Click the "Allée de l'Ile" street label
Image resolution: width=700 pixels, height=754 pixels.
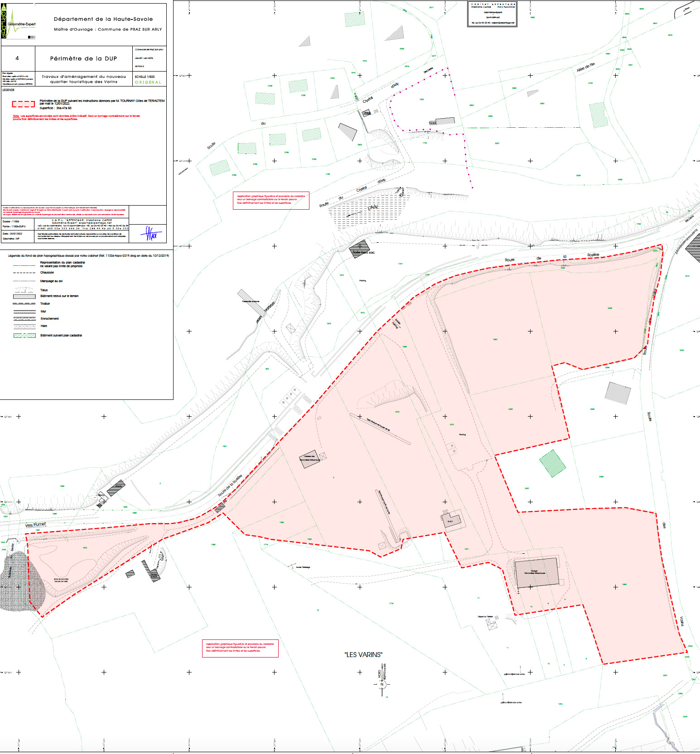pyautogui.click(x=585, y=68)
